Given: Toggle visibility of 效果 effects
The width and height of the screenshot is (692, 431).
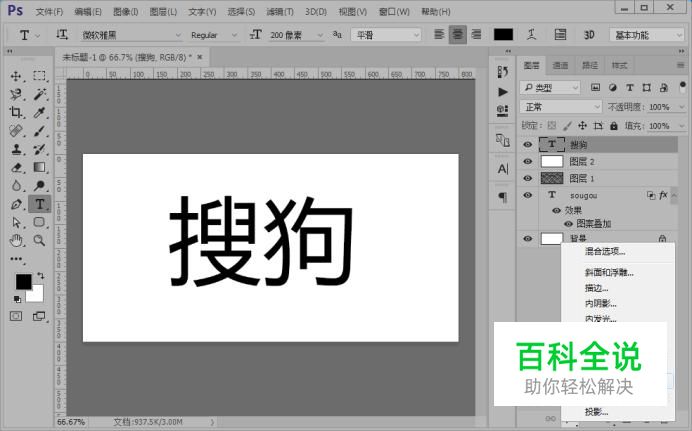Looking at the screenshot, I should click(557, 210).
